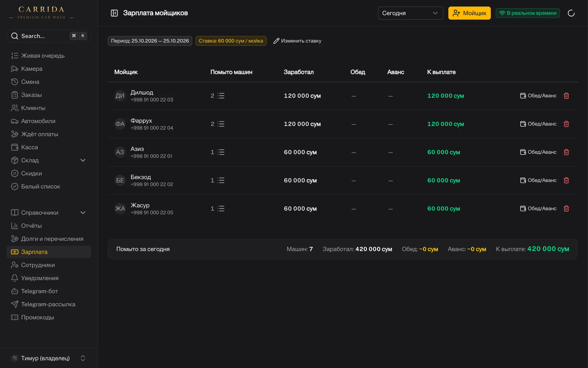
Task: Delete washer Бекзод with trash icon
Action: click(x=566, y=180)
